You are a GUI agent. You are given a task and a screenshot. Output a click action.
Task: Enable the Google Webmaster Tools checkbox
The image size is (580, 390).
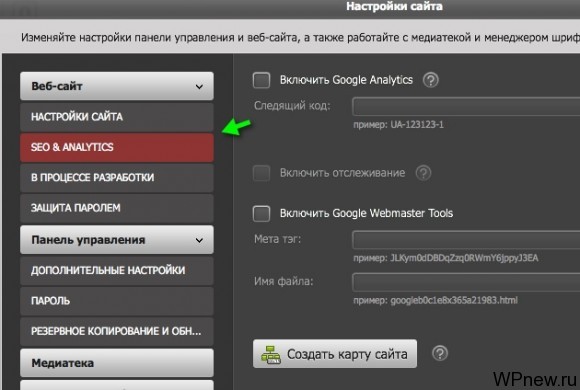click(x=262, y=214)
